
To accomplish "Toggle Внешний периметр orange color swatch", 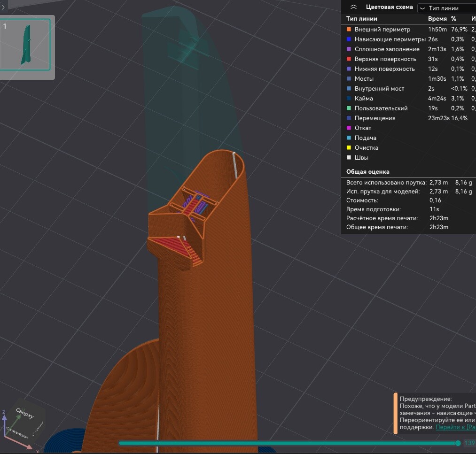I will 349,30.
